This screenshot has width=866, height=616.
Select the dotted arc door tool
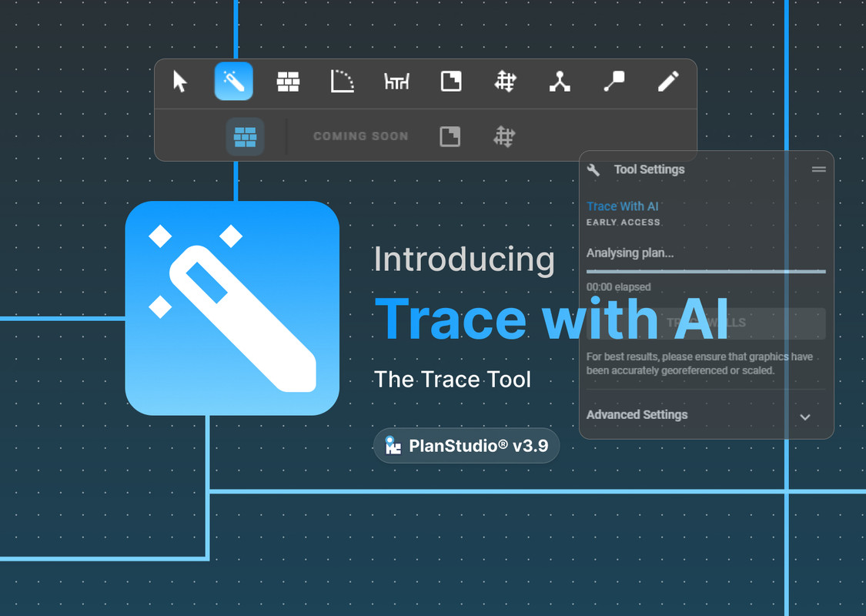point(342,81)
